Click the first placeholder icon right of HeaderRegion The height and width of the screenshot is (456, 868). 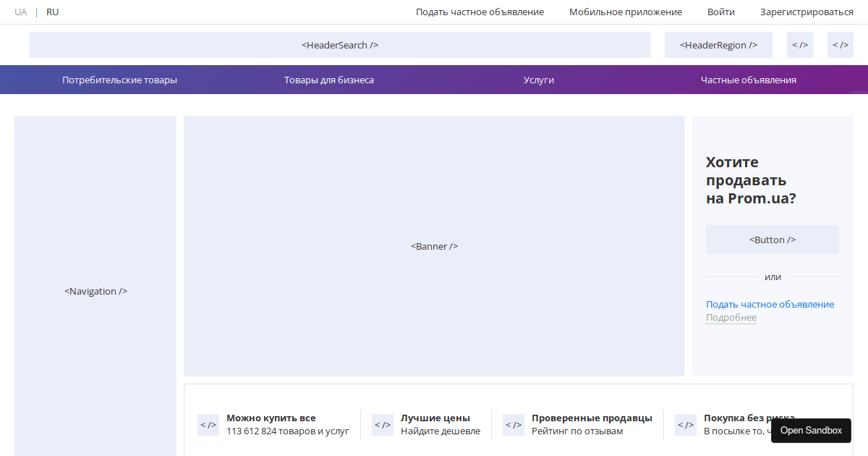click(800, 44)
